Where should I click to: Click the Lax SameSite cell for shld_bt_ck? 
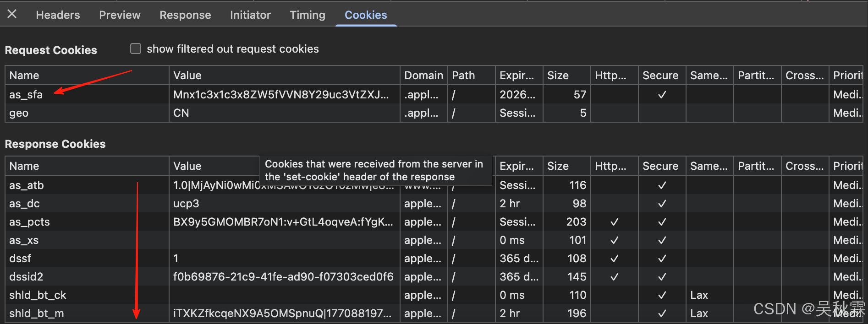[x=699, y=295]
